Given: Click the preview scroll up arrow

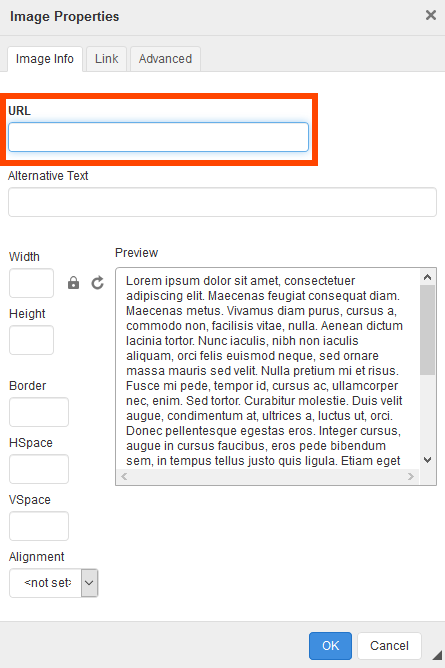Looking at the screenshot, I should click(428, 277).
